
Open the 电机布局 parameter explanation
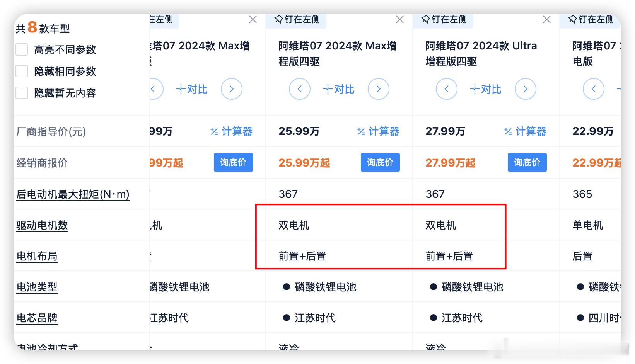click(x=37, y=256)
